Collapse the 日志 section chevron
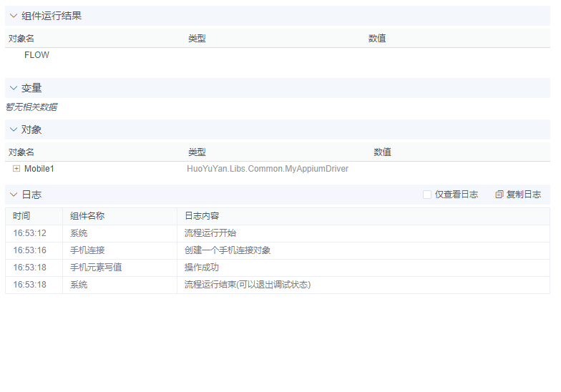This screenshot has width=561, height=392. 13,195
